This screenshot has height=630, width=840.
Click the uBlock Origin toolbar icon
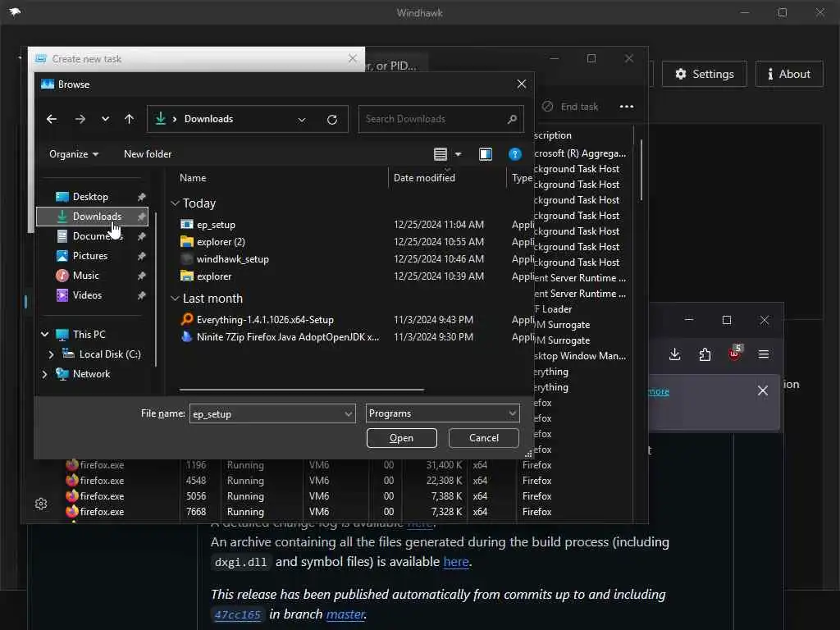(734, 353)
